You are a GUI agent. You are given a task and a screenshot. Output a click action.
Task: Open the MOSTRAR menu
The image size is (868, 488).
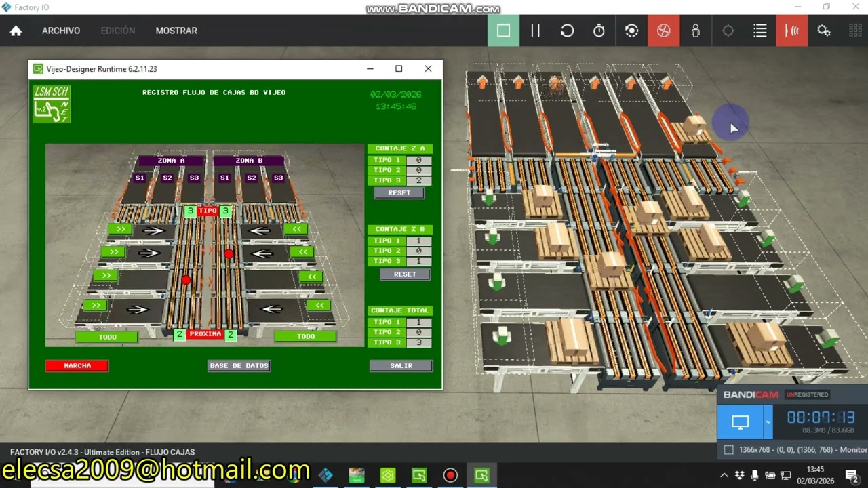click(x=176, y=30)
